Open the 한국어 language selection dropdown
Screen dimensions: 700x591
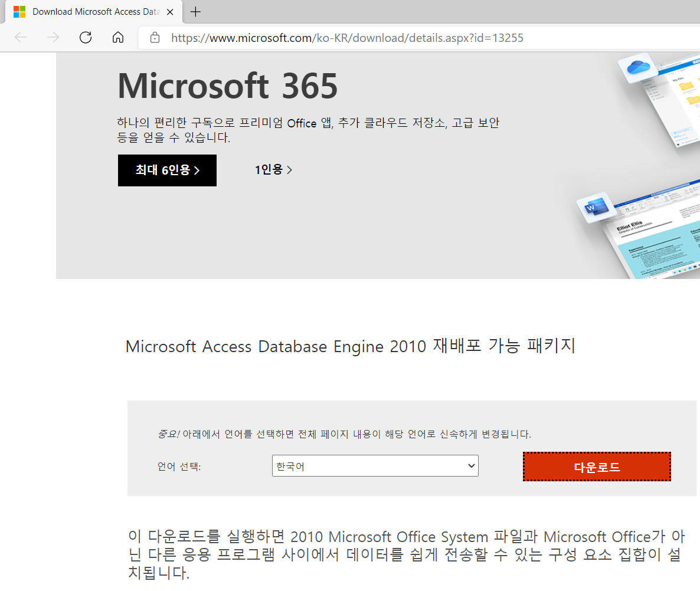point(375,466)
